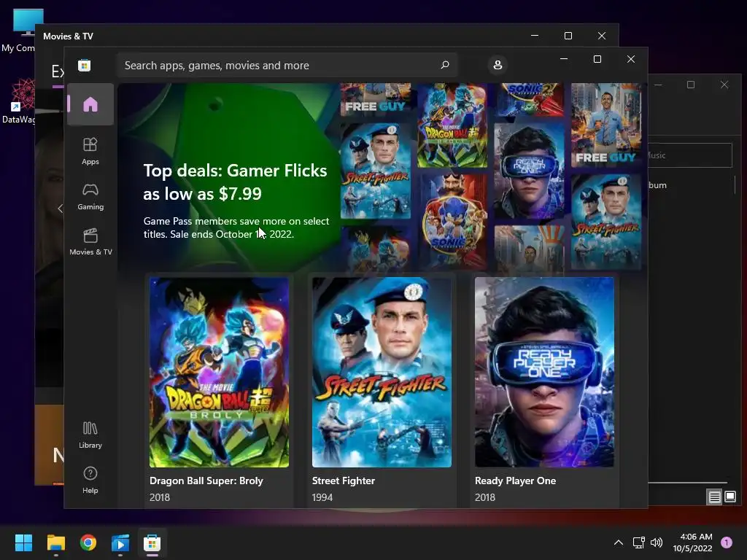Show hidden tray icons chevron
Image resolution: width=747 pixels, height=560 pixels.
[619, 542]
